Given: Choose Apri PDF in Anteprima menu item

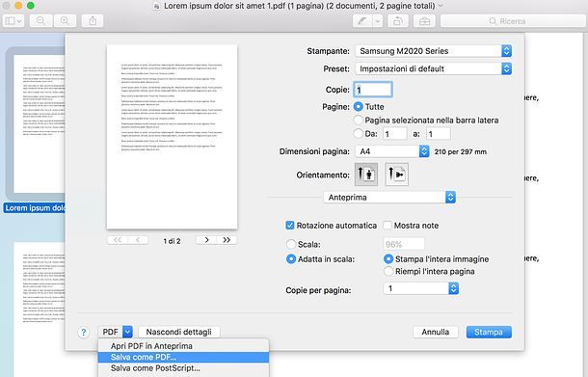Looking at the screenshot, I should (183, 346).
